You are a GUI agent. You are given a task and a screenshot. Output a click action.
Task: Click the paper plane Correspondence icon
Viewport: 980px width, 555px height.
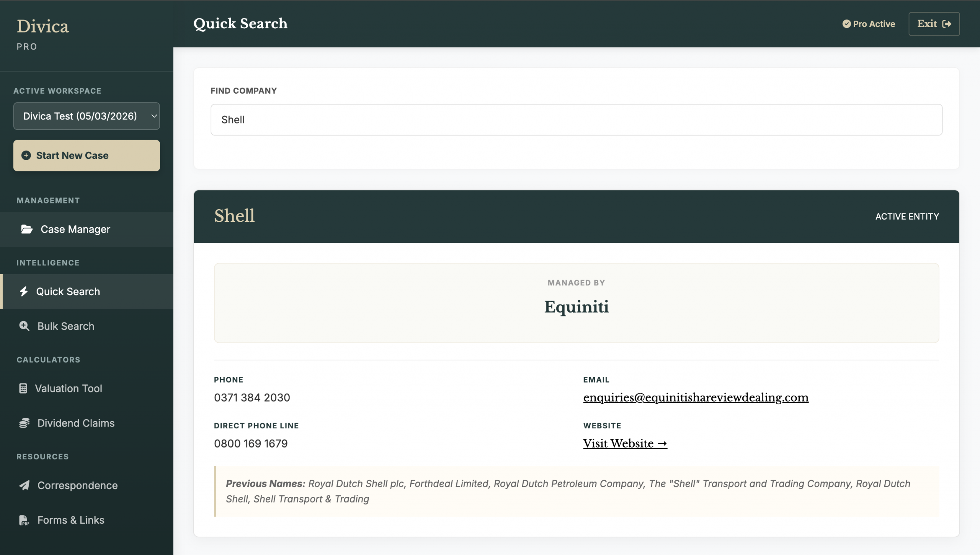click(x=24, y=485)
